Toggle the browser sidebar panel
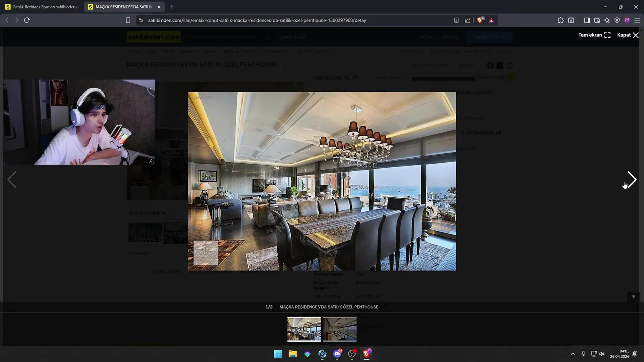The width and height of the screenshot is (644, 362). (587, 20)
